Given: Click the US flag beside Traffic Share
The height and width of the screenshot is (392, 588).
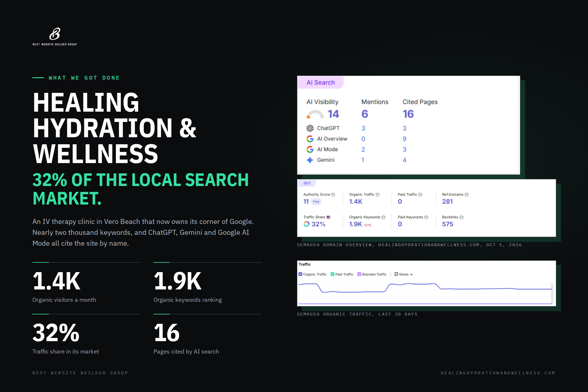Looking at the screenshot, I should pos(328,217).
